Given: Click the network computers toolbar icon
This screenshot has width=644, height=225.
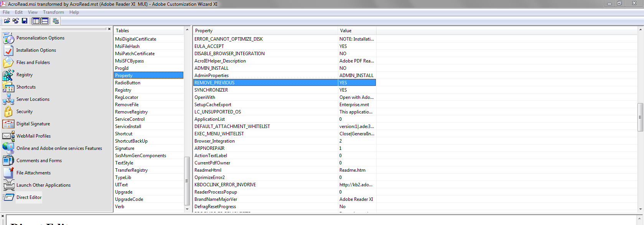Looking at the screenshot, I should pyautogui.click(x=56, y=21).
